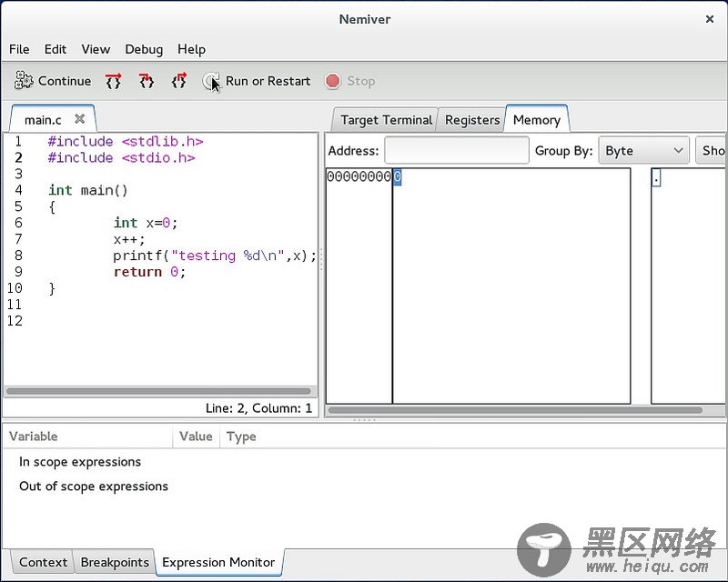728x582 pixels.
Task: Open the Group By Byte dropdown
Action: click(x=643, y=150)
